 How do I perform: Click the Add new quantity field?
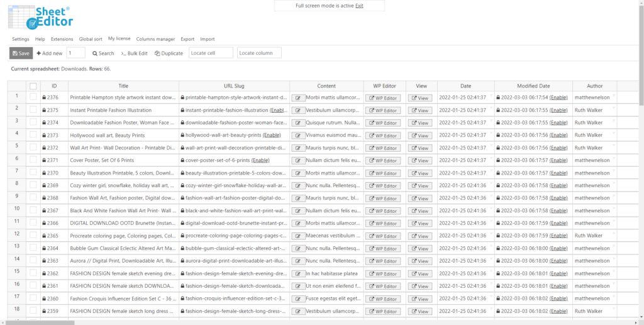click(76, 53)
